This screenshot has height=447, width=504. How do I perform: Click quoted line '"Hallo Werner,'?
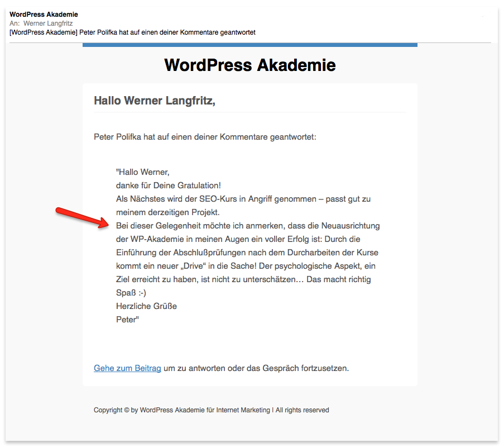[143, 172]
